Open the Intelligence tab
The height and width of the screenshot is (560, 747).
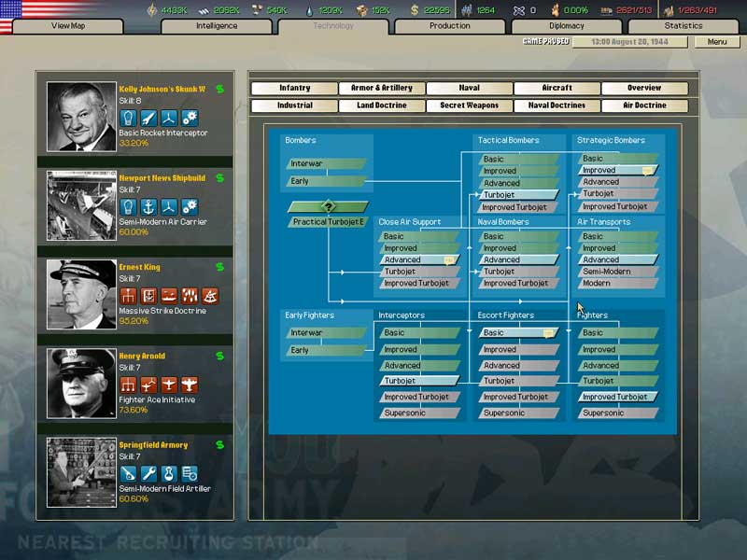[217, 26]
